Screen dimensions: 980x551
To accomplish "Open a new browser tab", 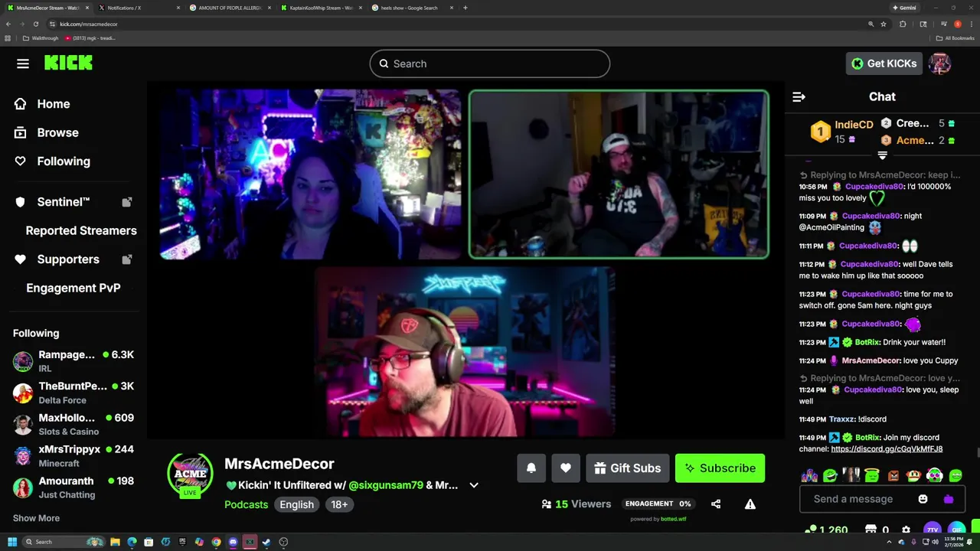I will [465, 8].
